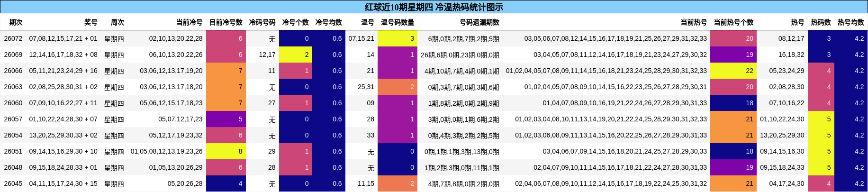Select draw numbers 09,15,18,24,28,33 + 01
This screenshot has height=192, width=868.
63,167
